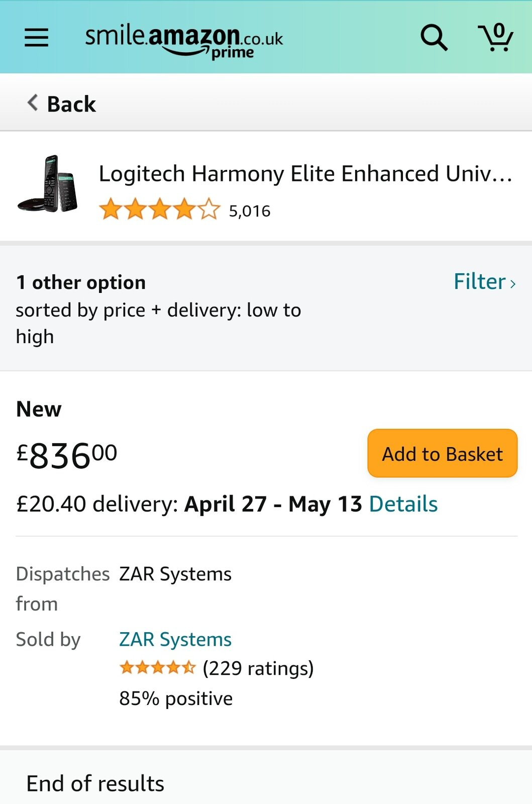The height and width of the screenshot is (804, 532).
Task: Click the (229 ratings) text
Action: (258, 668)
